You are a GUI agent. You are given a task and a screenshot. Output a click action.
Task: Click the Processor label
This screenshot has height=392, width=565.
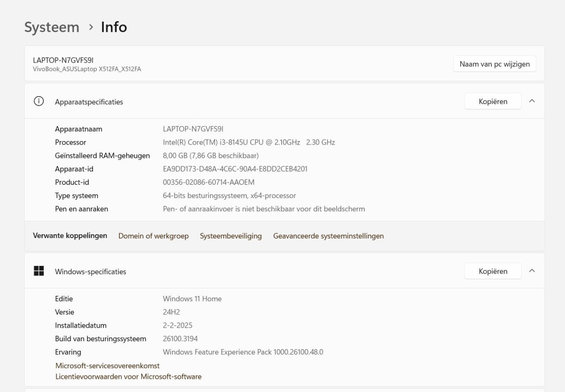[x=71, y=142]
